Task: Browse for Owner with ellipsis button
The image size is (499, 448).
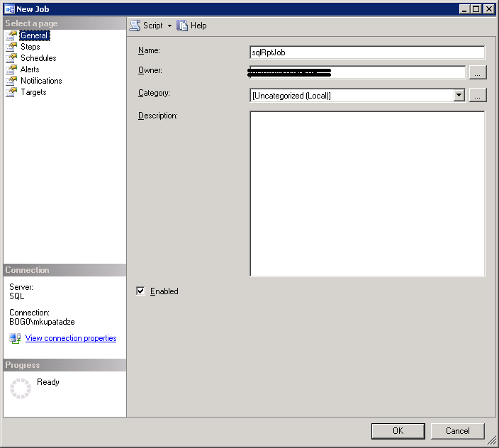Action: [478, 72]
